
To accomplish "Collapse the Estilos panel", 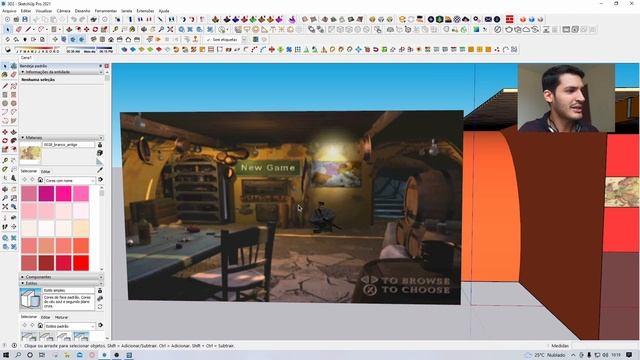I will [x=61, y=283].
